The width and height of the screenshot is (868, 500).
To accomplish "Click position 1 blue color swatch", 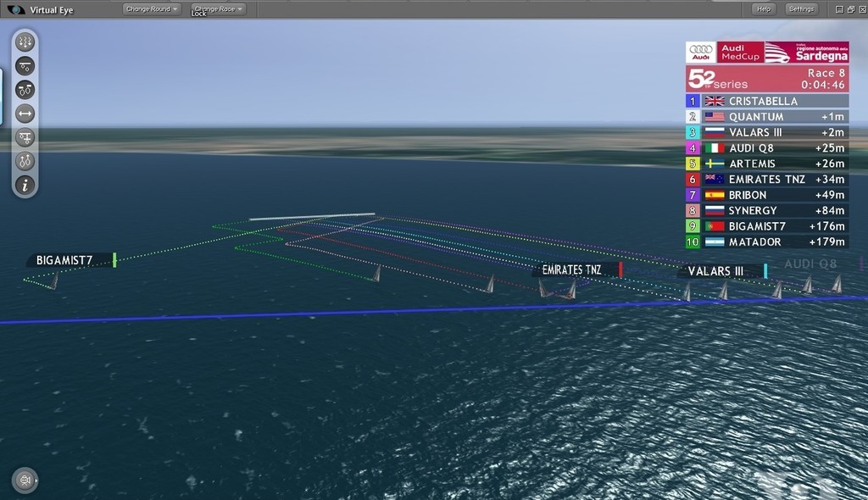I will pos(693,101).
